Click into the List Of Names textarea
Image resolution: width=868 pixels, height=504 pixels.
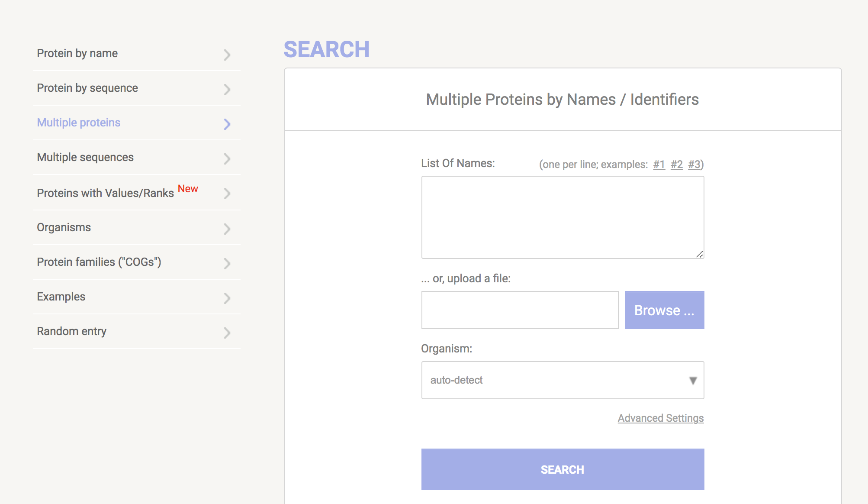click(563, 217)
